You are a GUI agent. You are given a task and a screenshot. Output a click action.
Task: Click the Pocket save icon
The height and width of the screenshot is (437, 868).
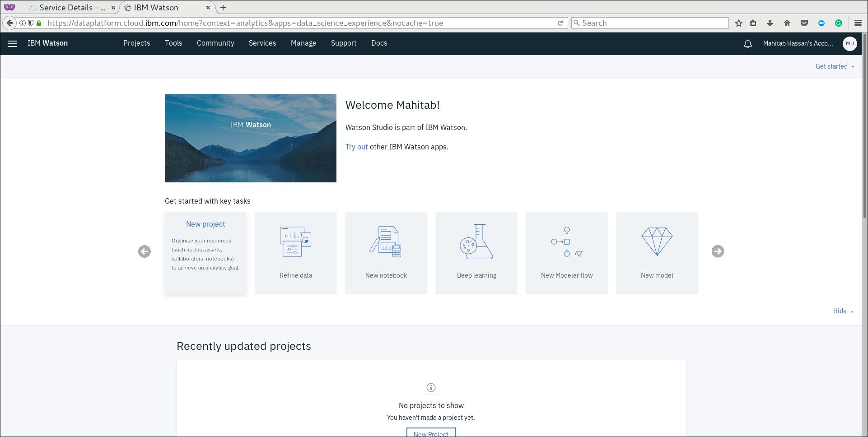point(804,23)
